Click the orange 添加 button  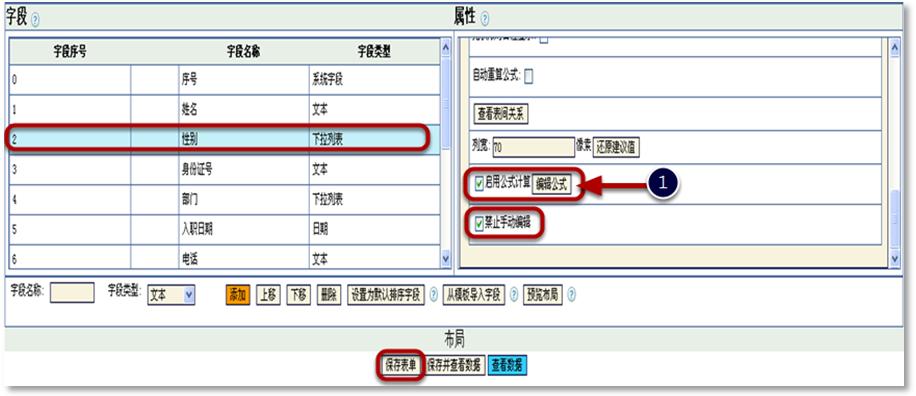pyautogui.click(x=238, y=295)
